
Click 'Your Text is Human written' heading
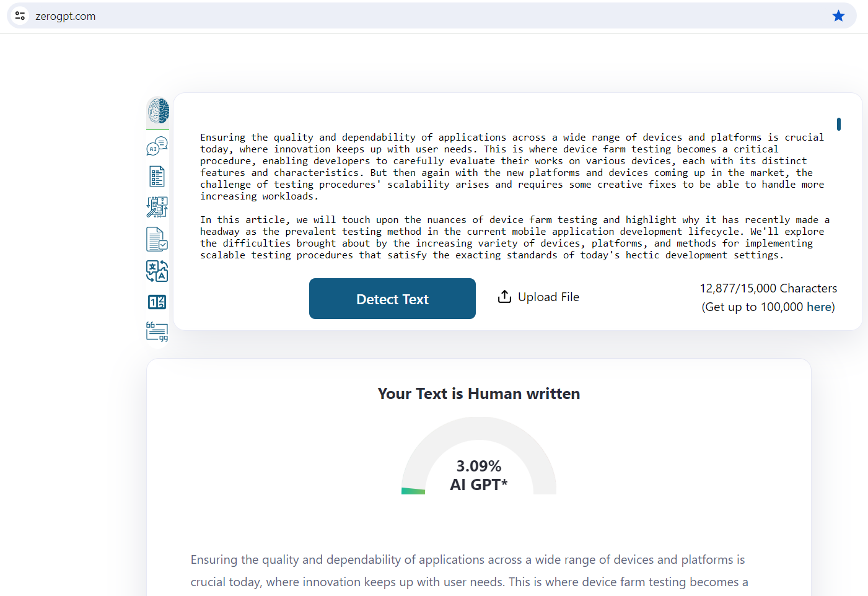(x=479, y=394)
